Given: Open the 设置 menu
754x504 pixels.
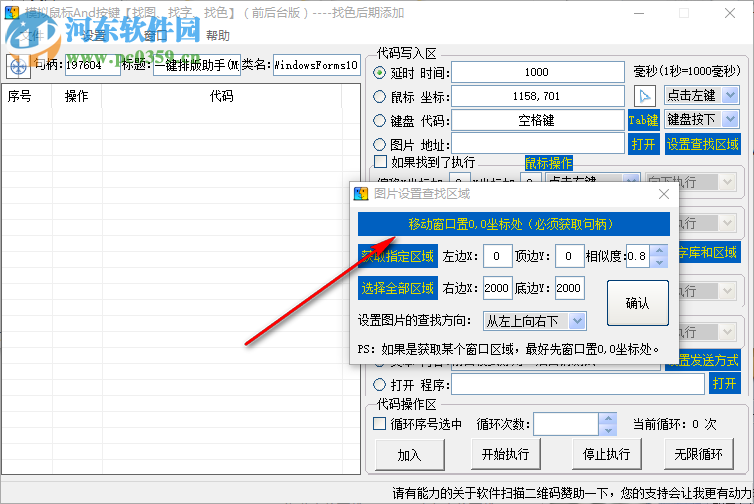Looking at the screenshot, I should tap(94, 36).
